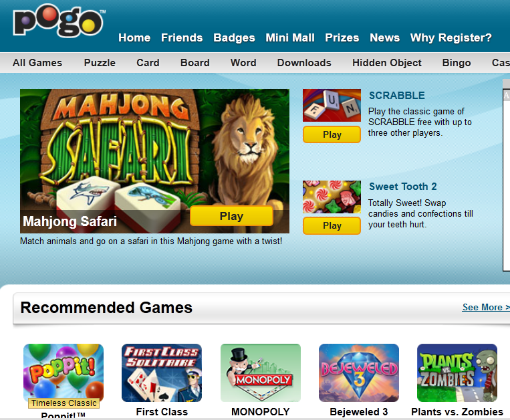
Task: Select the Poppit! game icon
Action: tap(63, 373)
